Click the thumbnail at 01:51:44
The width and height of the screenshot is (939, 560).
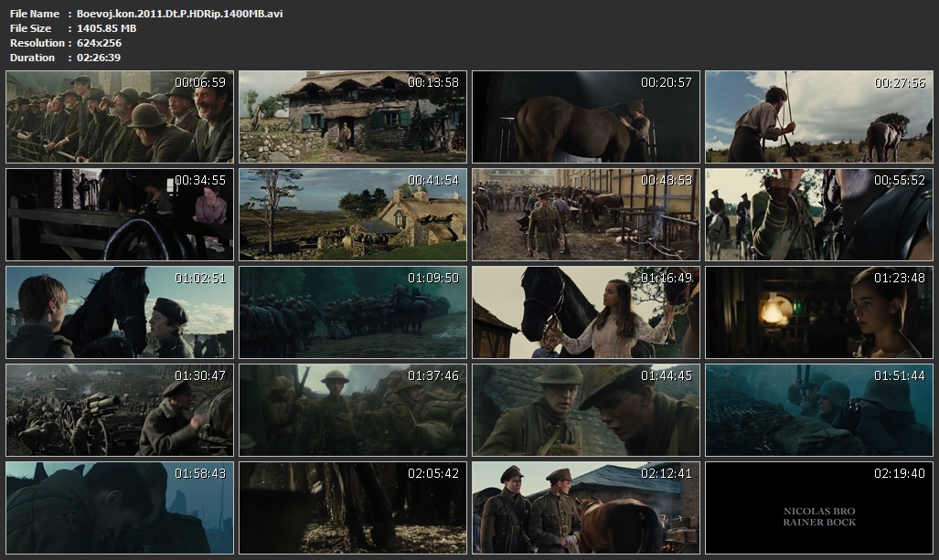(819, 410)
